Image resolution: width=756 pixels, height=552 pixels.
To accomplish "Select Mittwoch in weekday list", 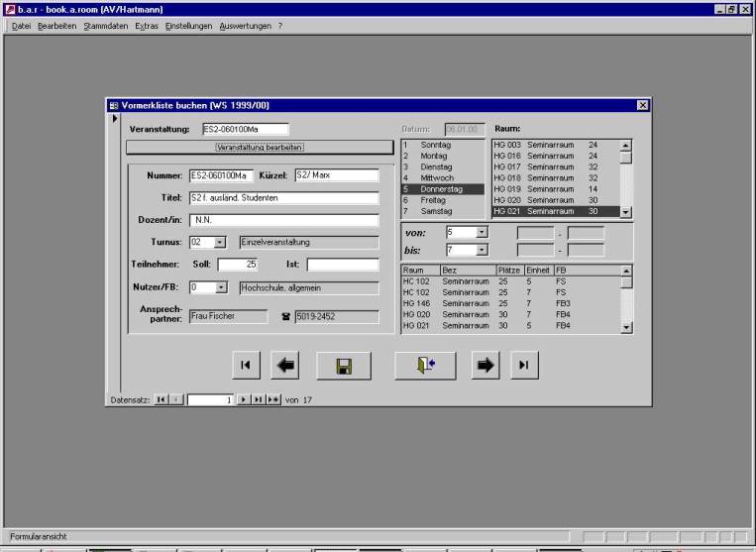I will [x=442, y=178].
